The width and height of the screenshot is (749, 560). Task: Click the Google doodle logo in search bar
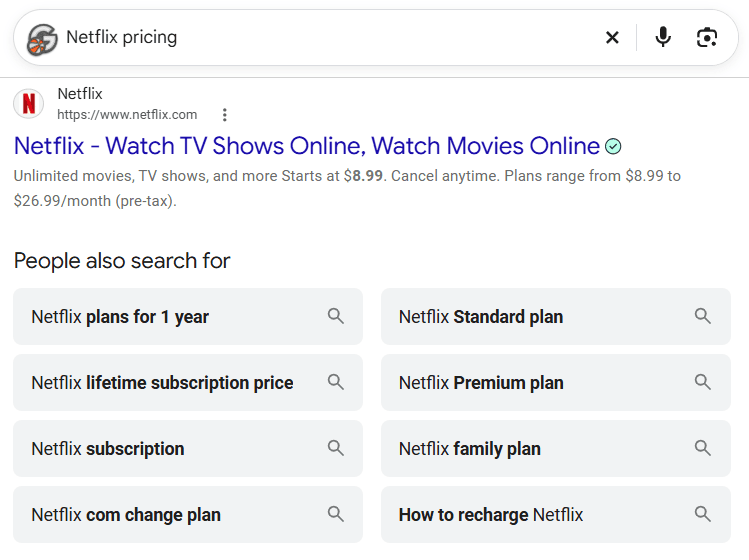tap(42, 39)
